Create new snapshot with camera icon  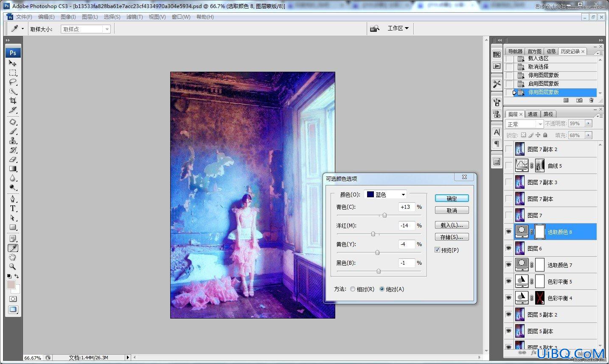579,101
